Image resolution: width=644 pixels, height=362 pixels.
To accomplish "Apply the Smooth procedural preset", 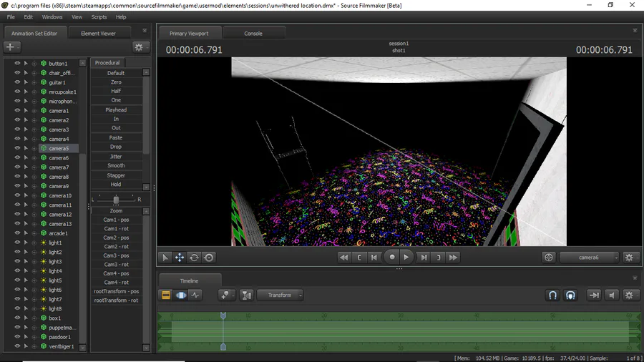I will coord(116,165).
